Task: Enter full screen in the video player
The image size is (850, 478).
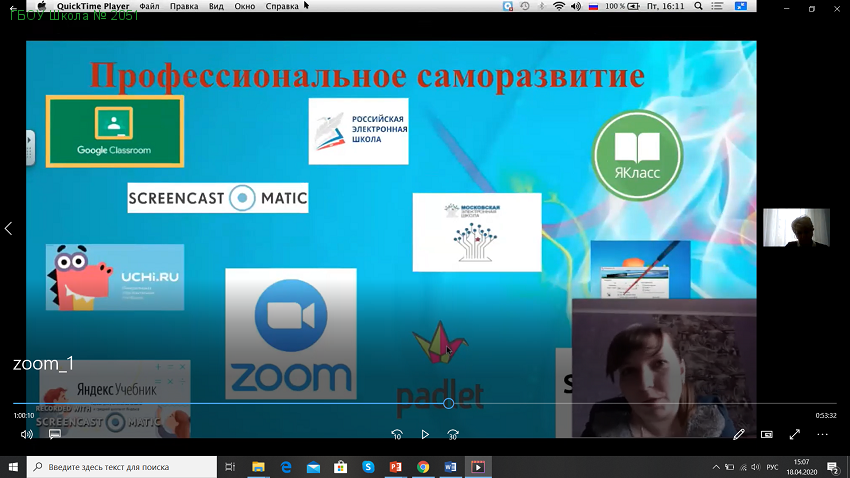Action: point(795,435)
